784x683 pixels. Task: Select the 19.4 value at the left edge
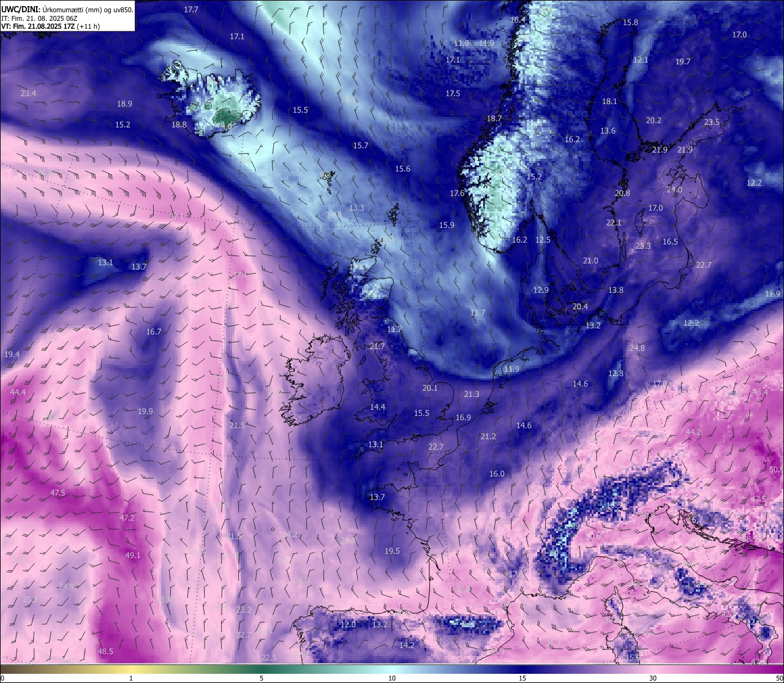[x=12, y=354]
